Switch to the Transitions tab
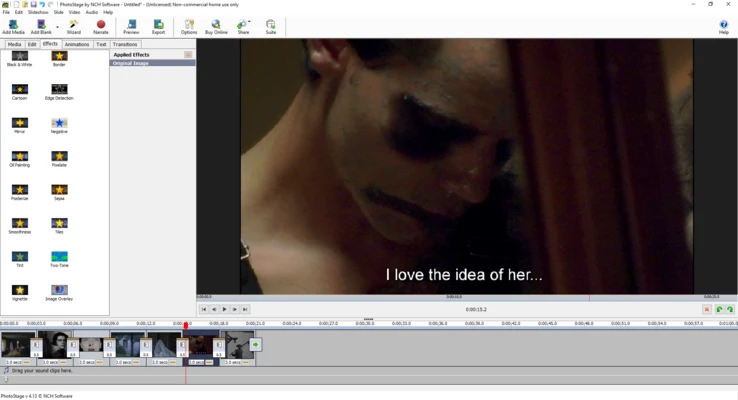This screenshot has width=738, height=400. 125,44
